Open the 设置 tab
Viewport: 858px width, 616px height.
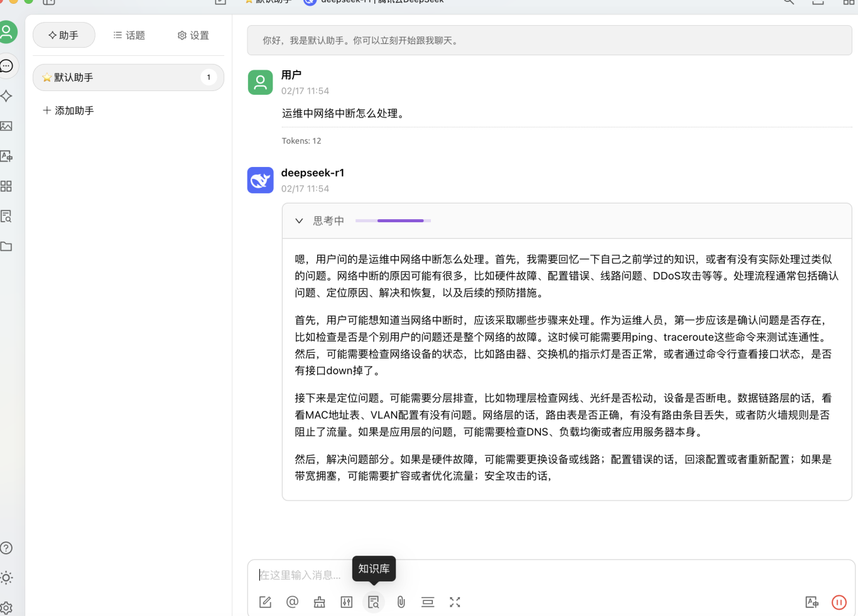point(193,35)
